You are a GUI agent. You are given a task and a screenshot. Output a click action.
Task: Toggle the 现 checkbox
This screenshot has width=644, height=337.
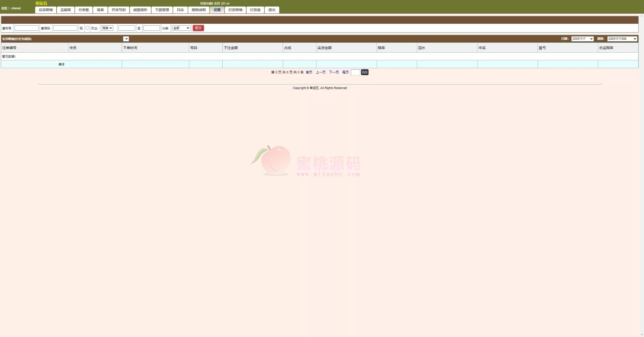[x=87, y=28]
